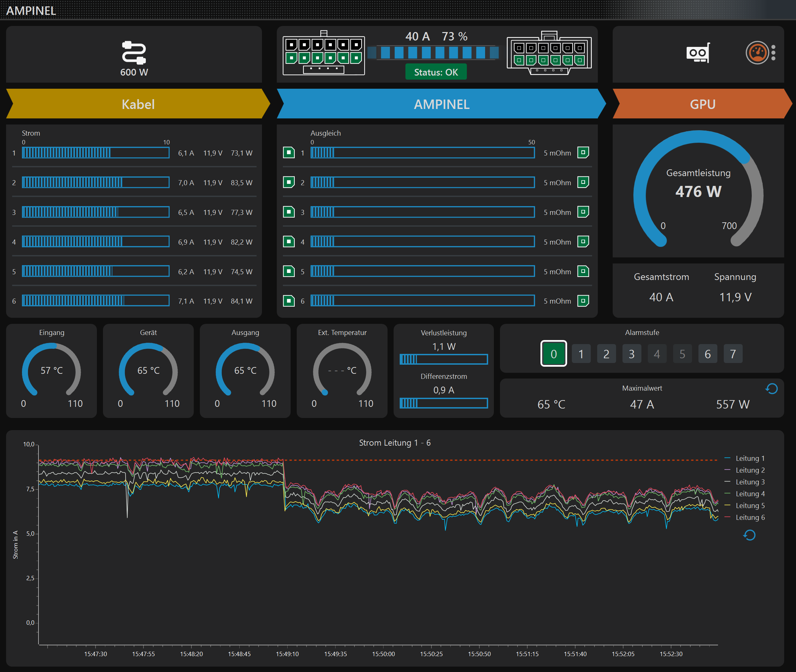Click output pin icon for Ausgleich line 4
The height and width of the screenshot is (672, 796).
click(583, 241)
